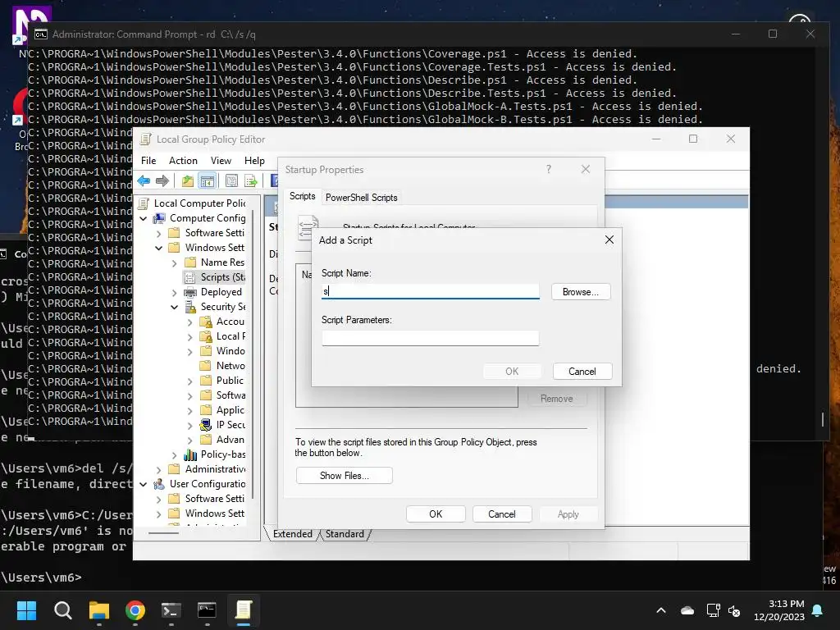Click the OneDrive cloud tray icon
Screen dimensions: 840x630
[x=687, y=610]
